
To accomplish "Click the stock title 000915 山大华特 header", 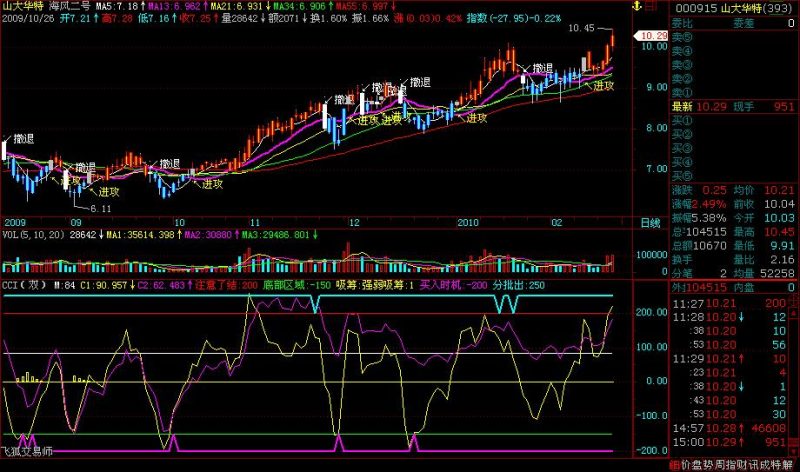I will point(733,8).
